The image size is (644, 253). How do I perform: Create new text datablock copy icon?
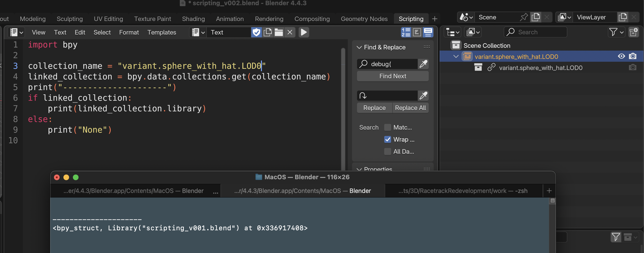pyautogui.click(x=268, y=32)
